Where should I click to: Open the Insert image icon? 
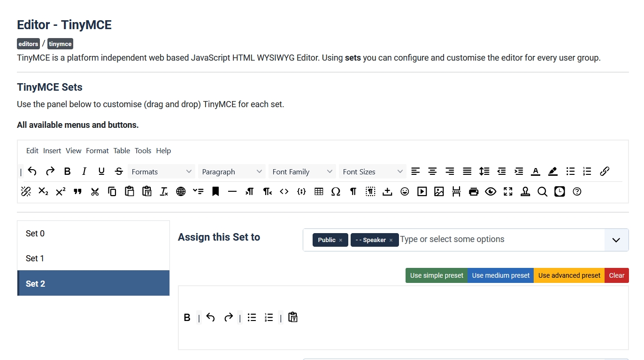439,191
